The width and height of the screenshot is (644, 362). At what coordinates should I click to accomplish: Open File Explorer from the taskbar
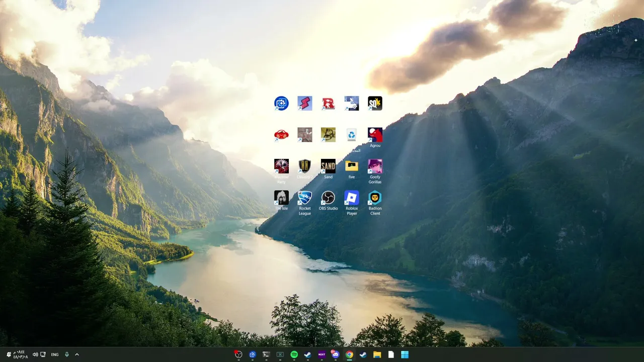377,354
